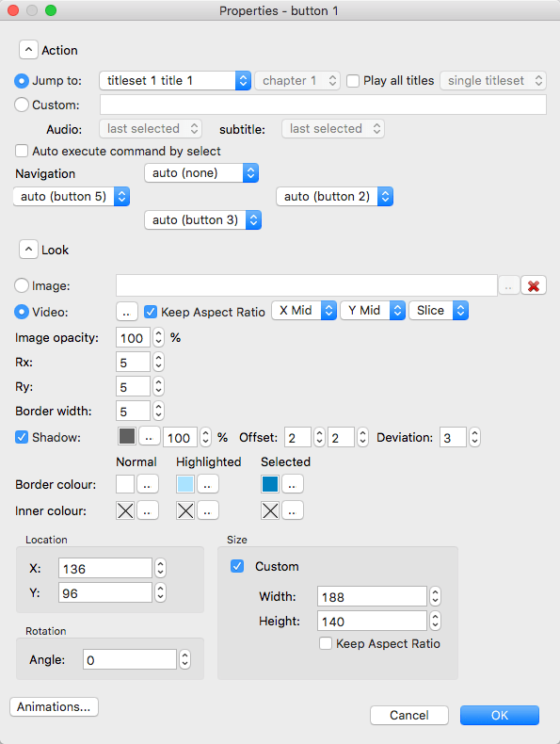Screen dimensions: 560x744
Task: Click the red X clear image button
Action: click(x=534, y=285)
